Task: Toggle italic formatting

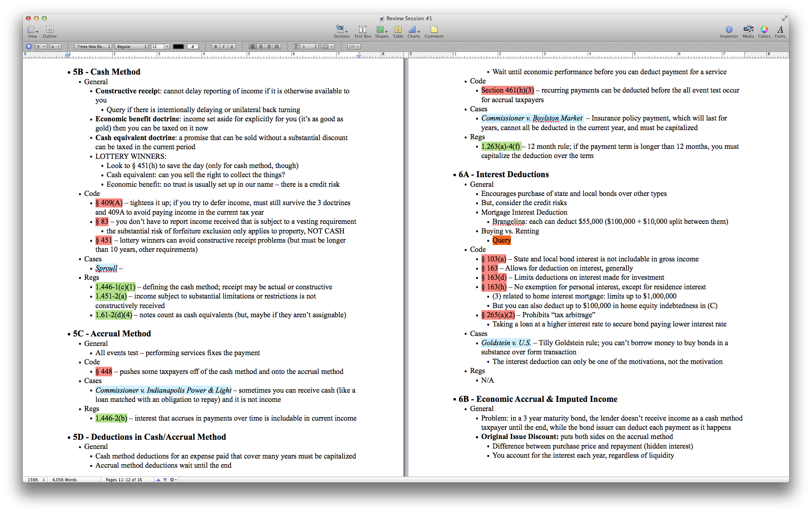Action: click(224, 47)
